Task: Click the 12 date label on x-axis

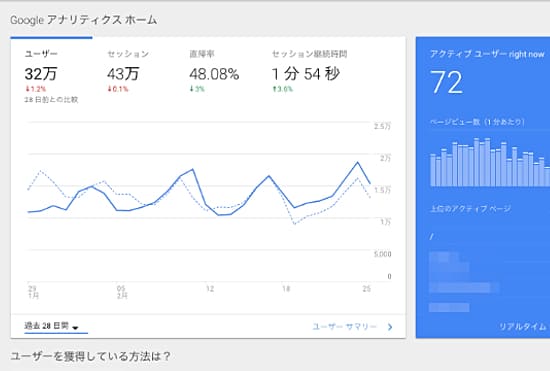Action: [x=210, y=289]
